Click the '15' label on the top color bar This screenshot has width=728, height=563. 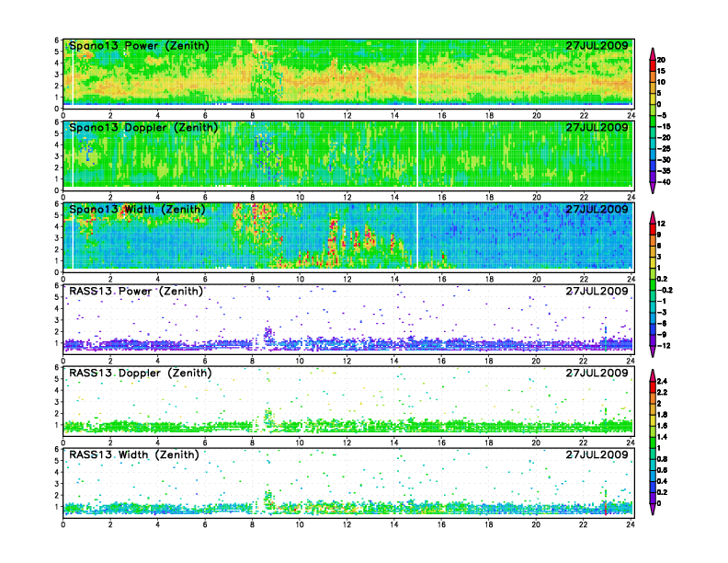[661, 71]
